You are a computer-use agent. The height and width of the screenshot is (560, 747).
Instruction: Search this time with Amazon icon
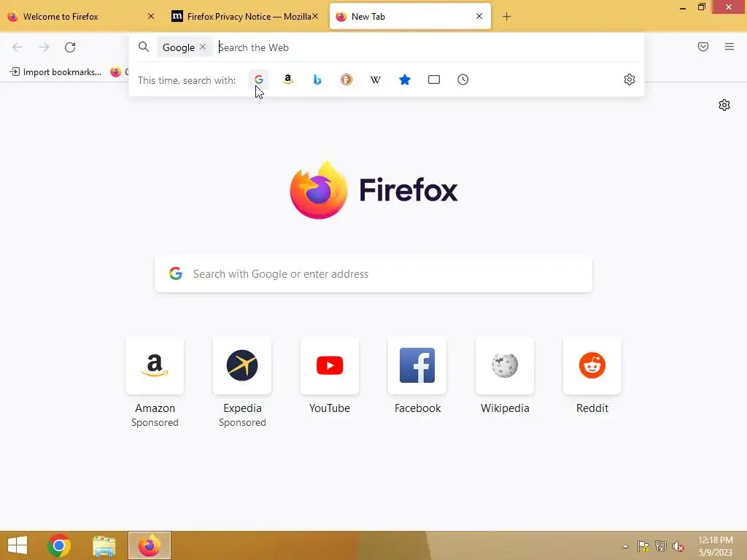(x=287, y=79)
